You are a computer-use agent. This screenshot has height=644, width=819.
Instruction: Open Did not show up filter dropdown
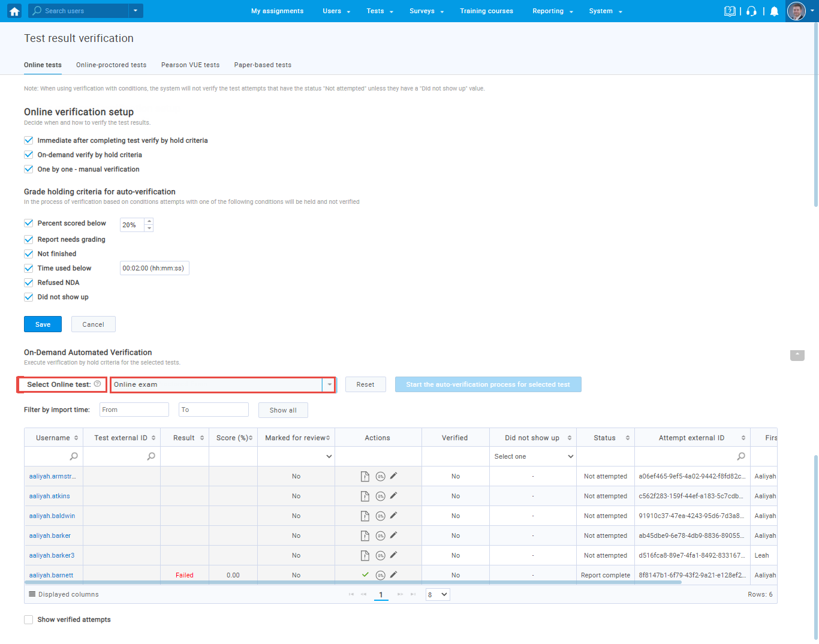[x=533, y=456]
